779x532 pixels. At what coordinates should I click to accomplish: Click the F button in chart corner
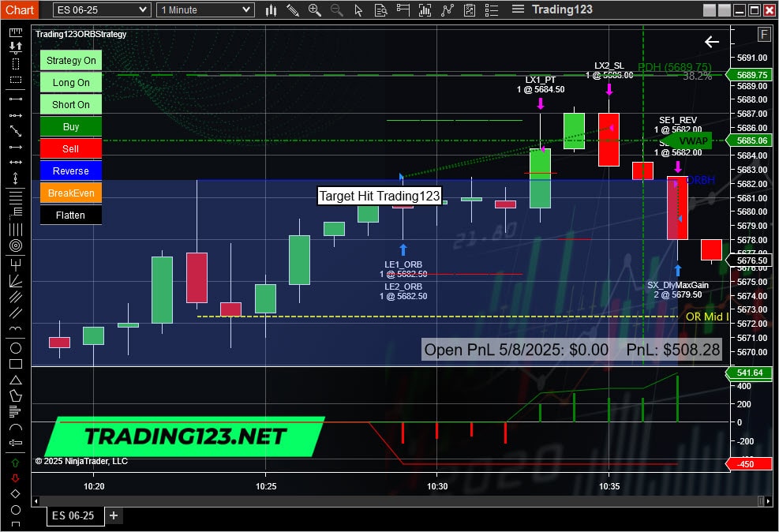click(763, 34)
